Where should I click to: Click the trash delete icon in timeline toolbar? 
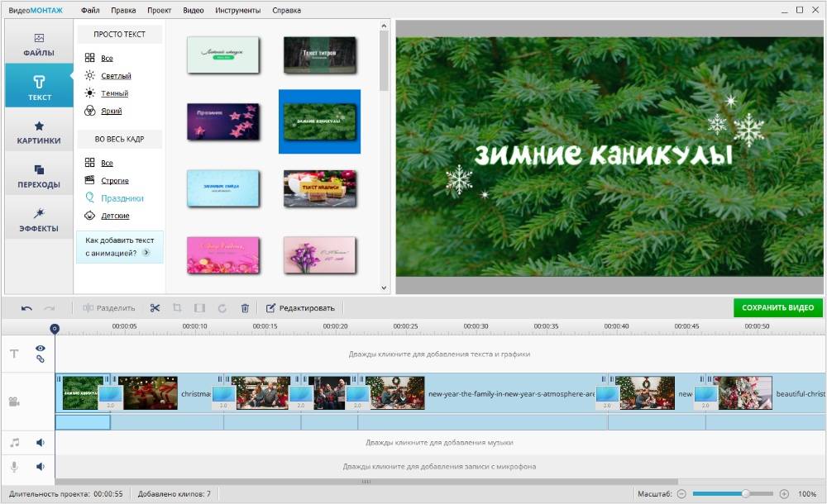[245, 308]
